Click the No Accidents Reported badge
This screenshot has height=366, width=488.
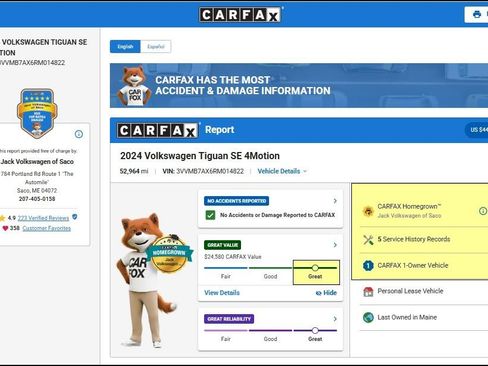237,201
